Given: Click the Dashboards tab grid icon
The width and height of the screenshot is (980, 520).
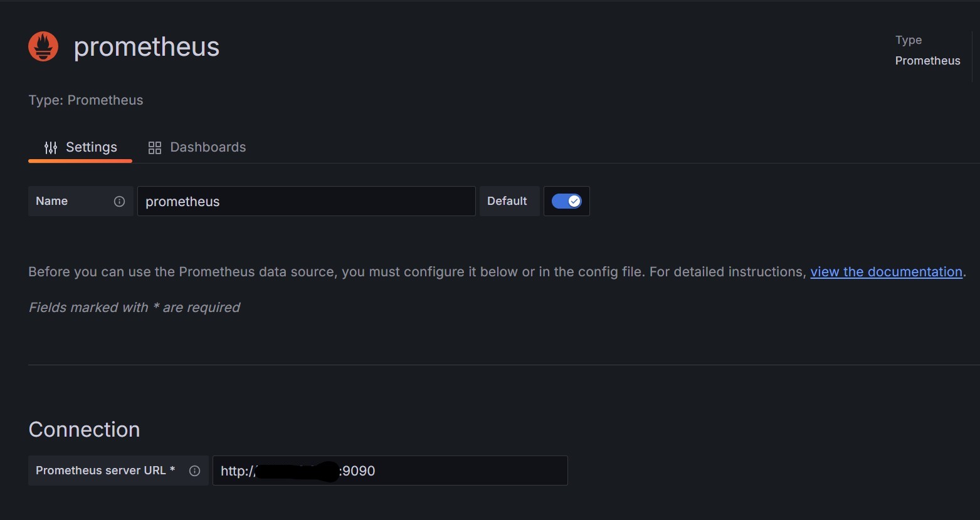Looking at the screenshot, I should coord(154,148).
